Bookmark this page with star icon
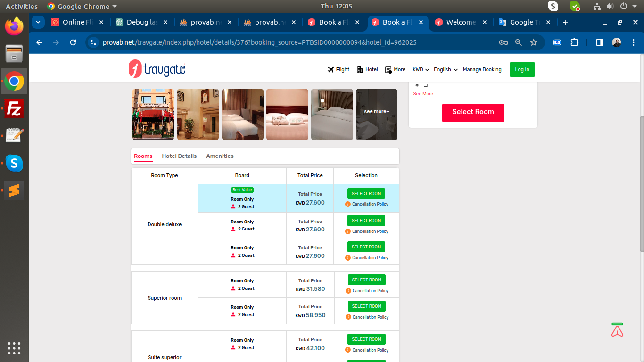 (534, 42)
